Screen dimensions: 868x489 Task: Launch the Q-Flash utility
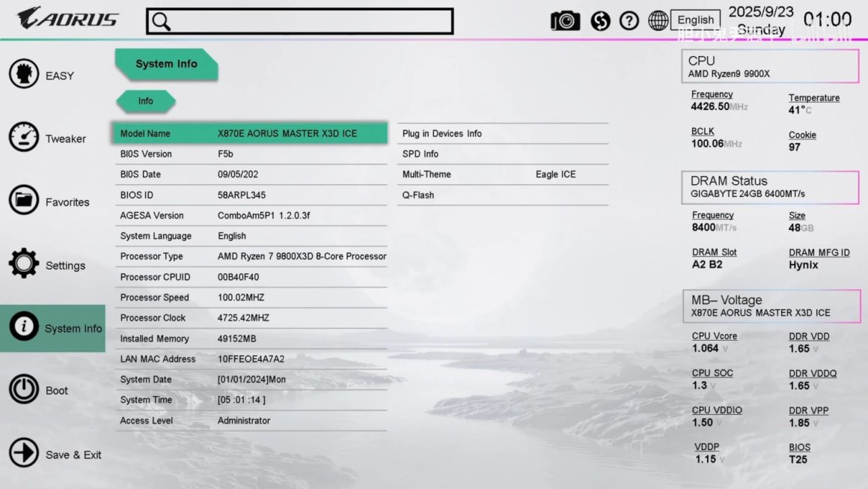[418, 195]
